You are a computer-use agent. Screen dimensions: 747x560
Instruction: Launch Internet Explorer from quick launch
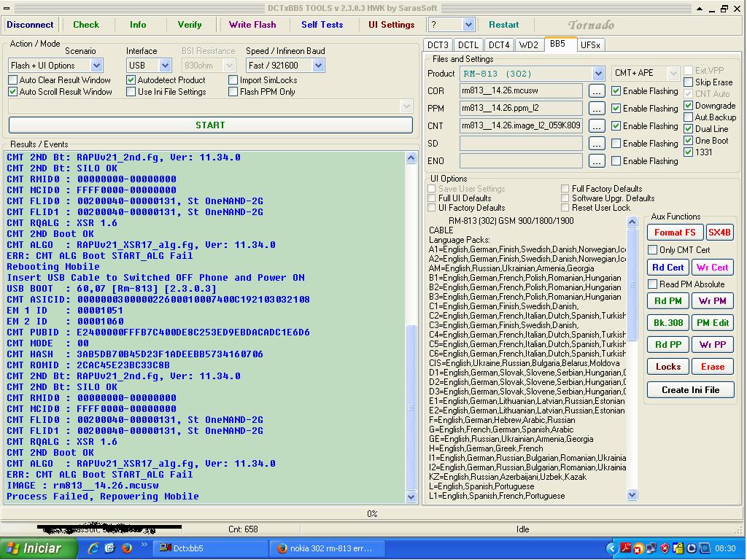pyautogui.click(x=94, y=548)
